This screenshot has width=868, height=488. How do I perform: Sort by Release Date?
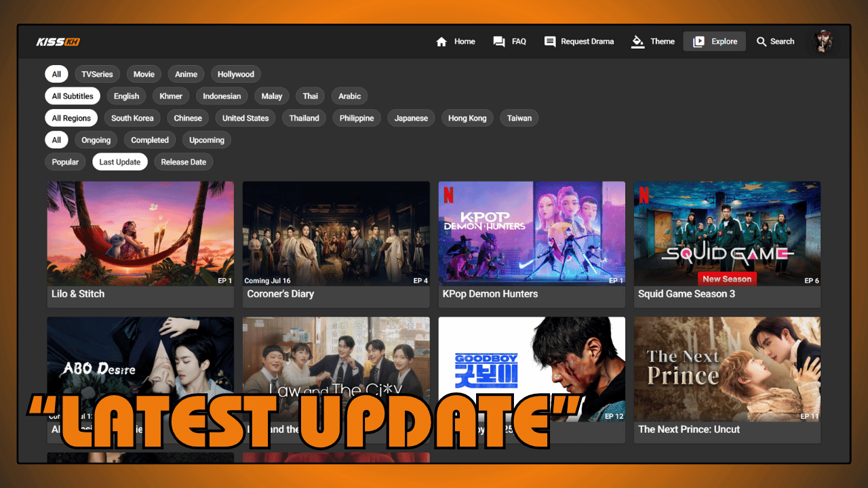click(x=183, y=162)
